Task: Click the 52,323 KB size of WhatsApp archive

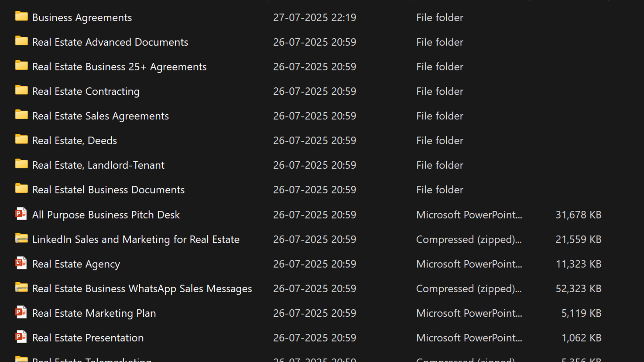Action: pos(578,289)
